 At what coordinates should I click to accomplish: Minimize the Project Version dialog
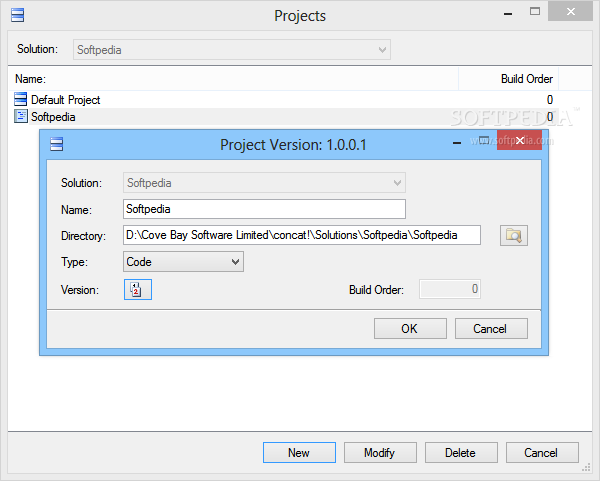point(457,142)
